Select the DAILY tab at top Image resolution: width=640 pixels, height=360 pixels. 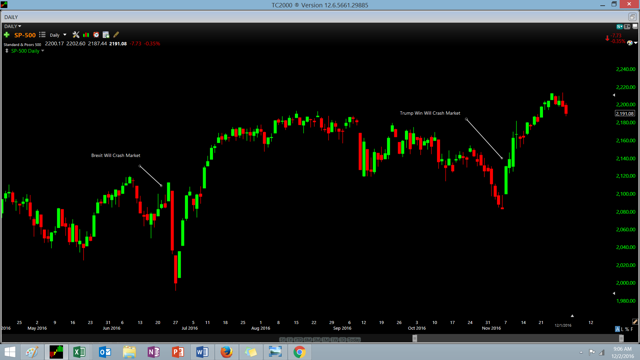pyautogui.click(x=11, y=17)
